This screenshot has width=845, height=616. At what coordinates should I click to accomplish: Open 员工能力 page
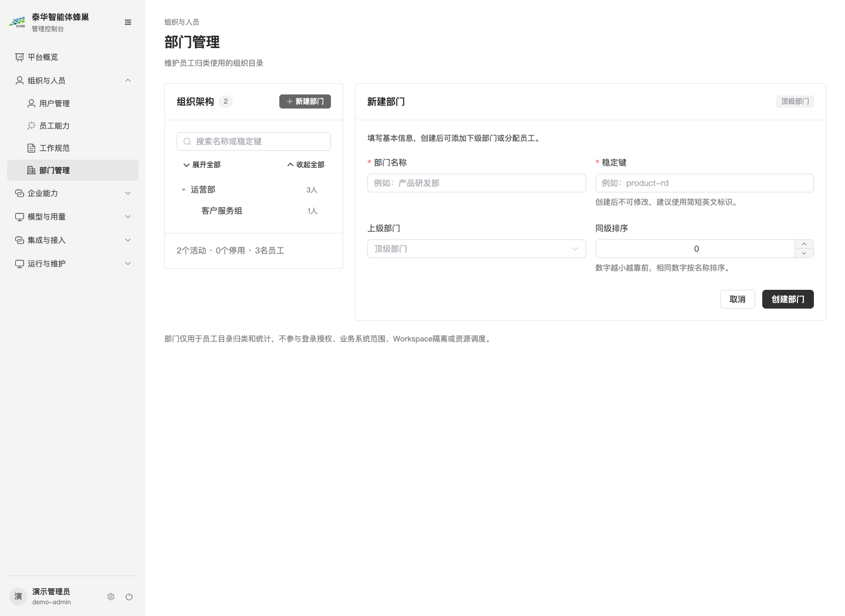coord(73,126)
